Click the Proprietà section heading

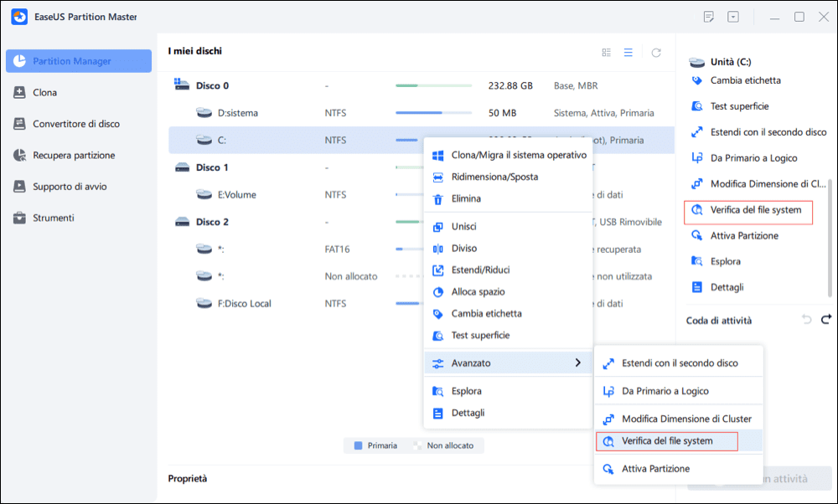point(188,478)
